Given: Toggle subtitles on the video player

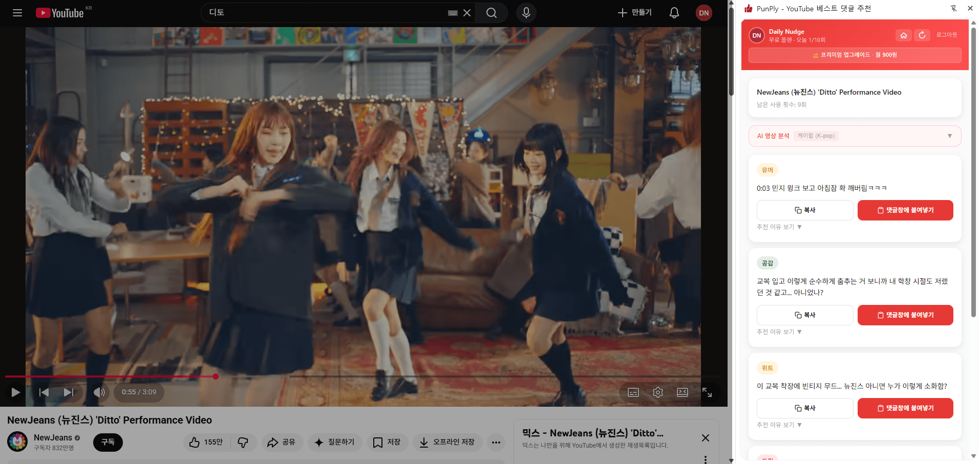Looking at the screenshot, I should pyautogui.click(x=633, y=392).
